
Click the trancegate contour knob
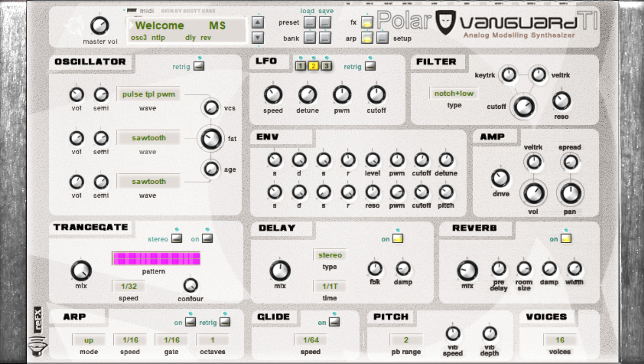(x=190, y=286)
